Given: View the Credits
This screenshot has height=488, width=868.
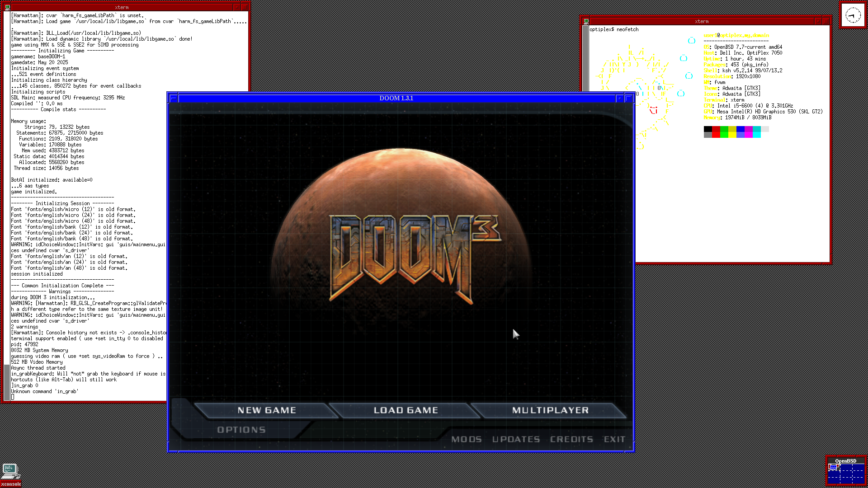Looking at the screenshot, I should 571,439.
